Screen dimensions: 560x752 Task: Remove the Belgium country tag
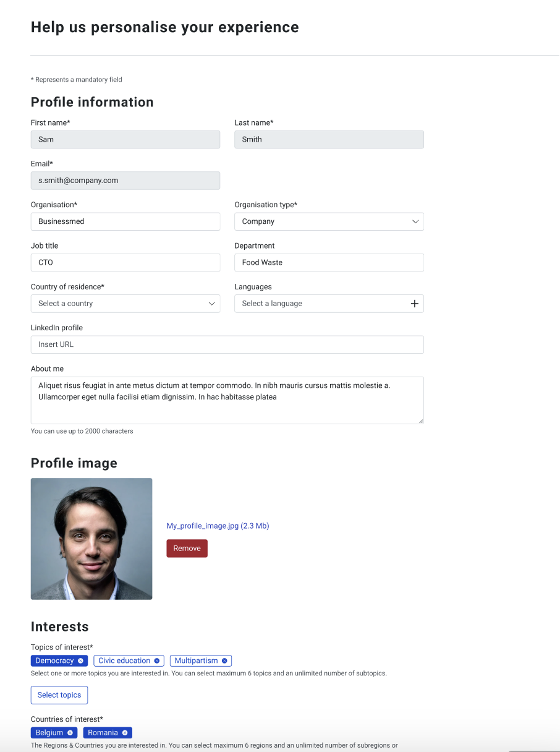[x=70, y=733]
